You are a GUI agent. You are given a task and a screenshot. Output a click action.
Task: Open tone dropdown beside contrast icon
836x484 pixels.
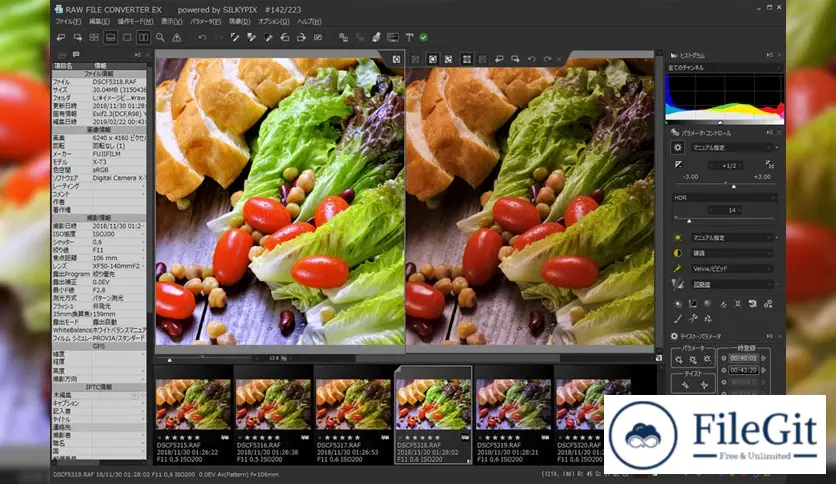tap(732, 253)
